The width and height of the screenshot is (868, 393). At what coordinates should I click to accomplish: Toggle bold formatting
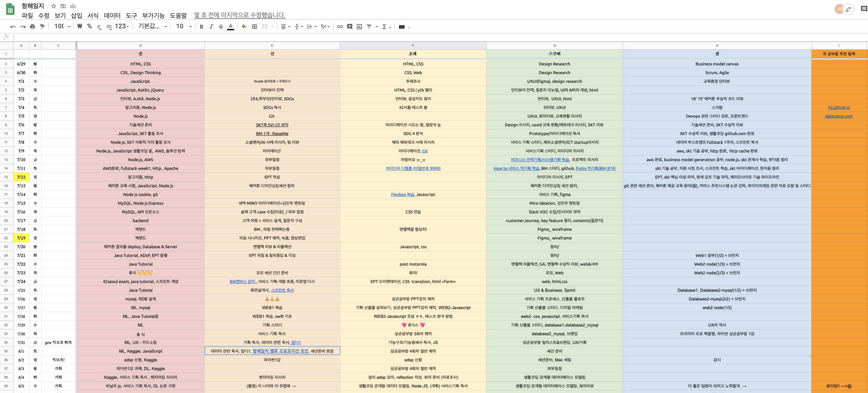201,27
